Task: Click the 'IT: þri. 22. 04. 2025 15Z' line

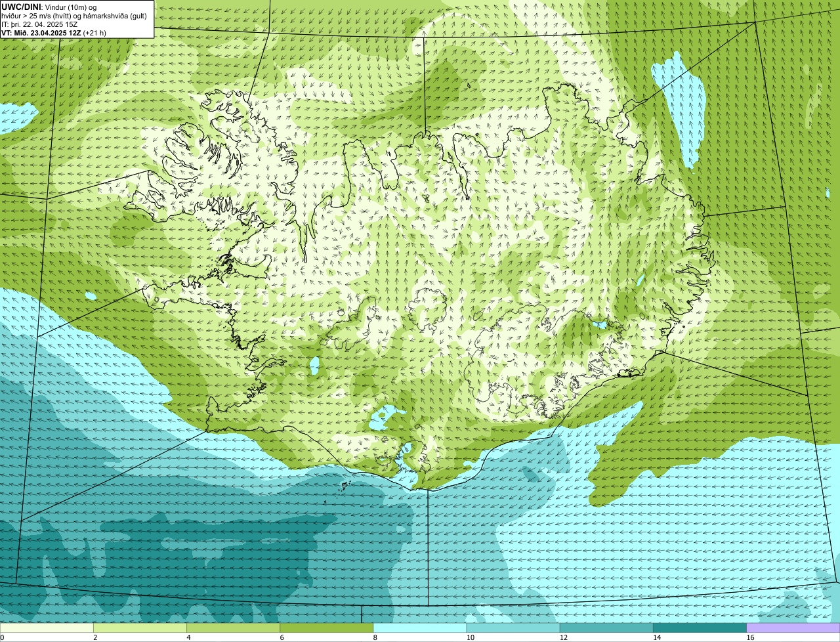Action: (39, 24)
